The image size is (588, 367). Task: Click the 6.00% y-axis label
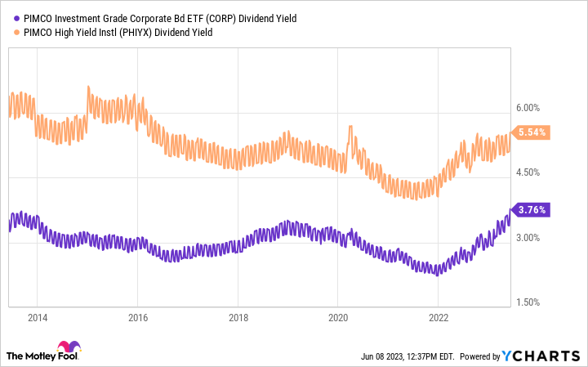529,108
